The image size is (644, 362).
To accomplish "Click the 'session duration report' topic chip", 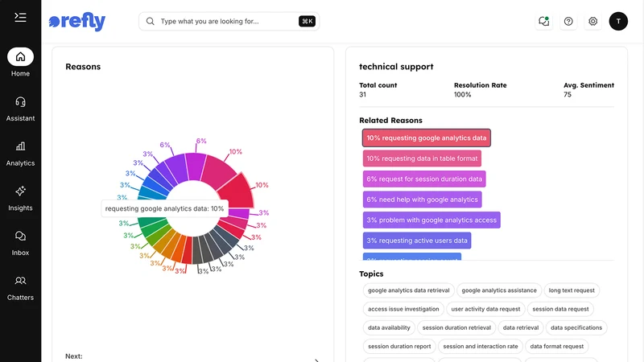I will (399, 347).
